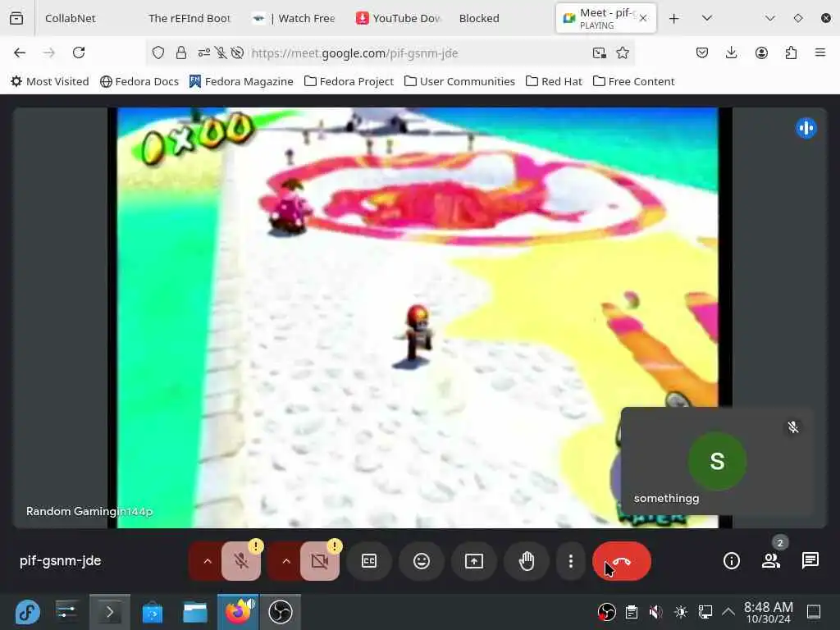Click the blocked camera permission icon

pos(237,52)
